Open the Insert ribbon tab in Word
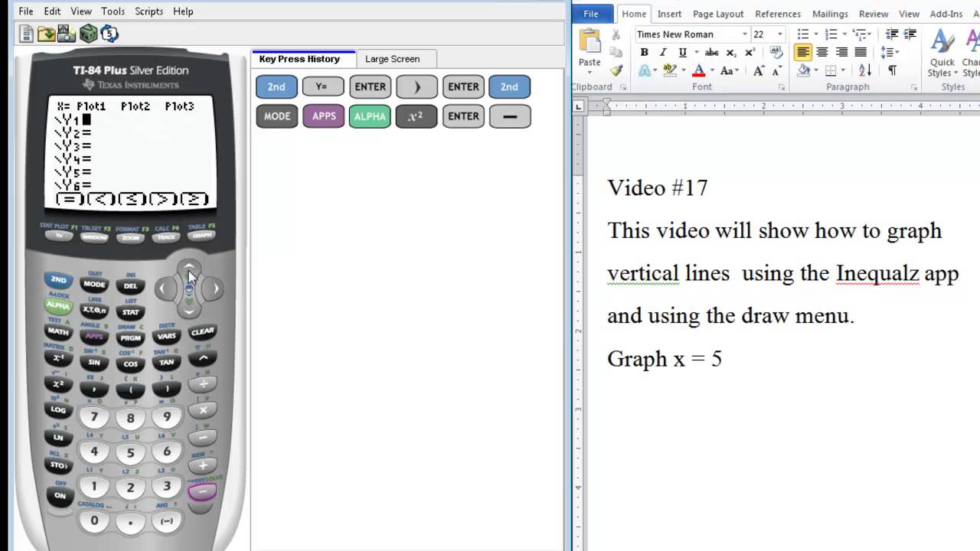Viewport: 980px width, 551px height. pos(669,14)
